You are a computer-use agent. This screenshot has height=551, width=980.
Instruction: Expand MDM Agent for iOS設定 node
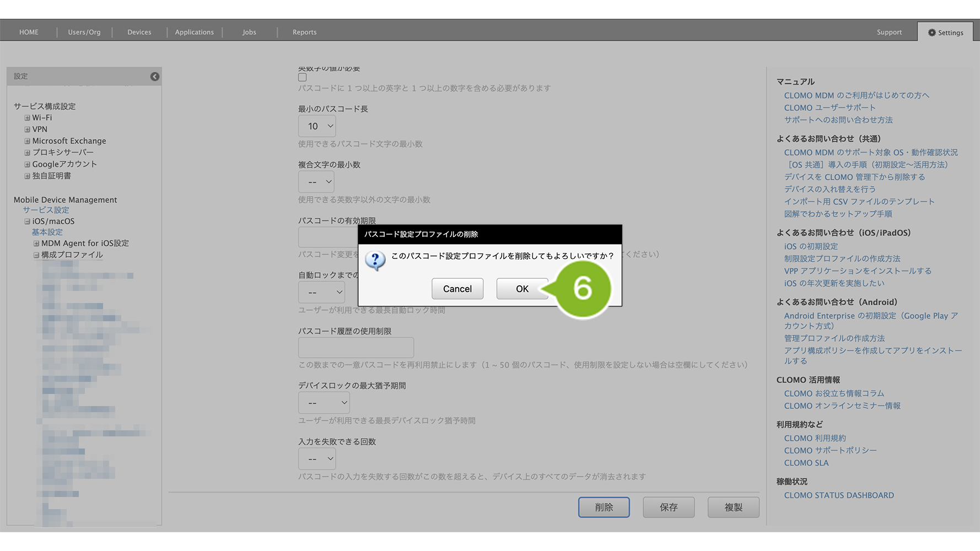click(36, 244)
